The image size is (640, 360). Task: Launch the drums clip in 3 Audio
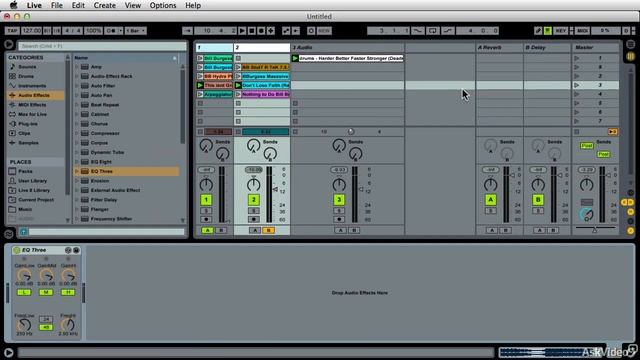[295, 58]
